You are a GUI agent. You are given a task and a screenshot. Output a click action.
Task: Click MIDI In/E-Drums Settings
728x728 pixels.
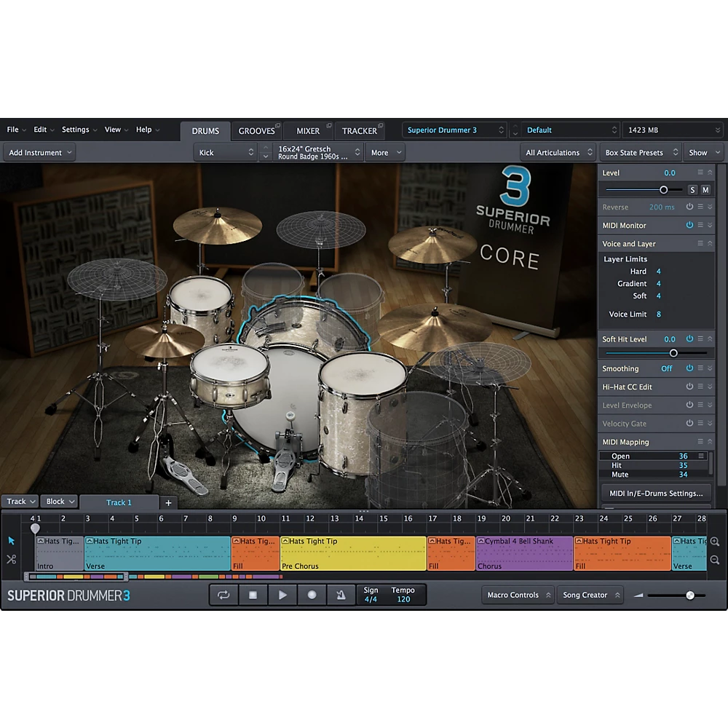654,493
